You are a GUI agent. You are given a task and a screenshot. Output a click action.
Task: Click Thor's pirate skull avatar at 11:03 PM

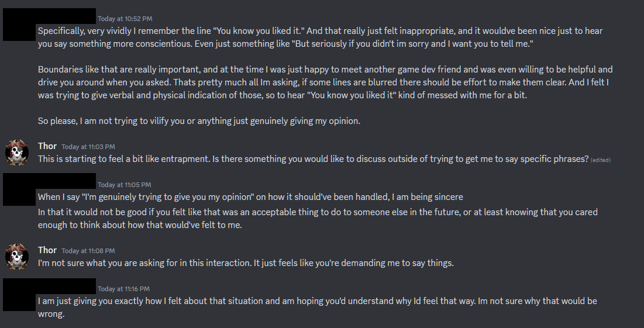tap(17, 152)
